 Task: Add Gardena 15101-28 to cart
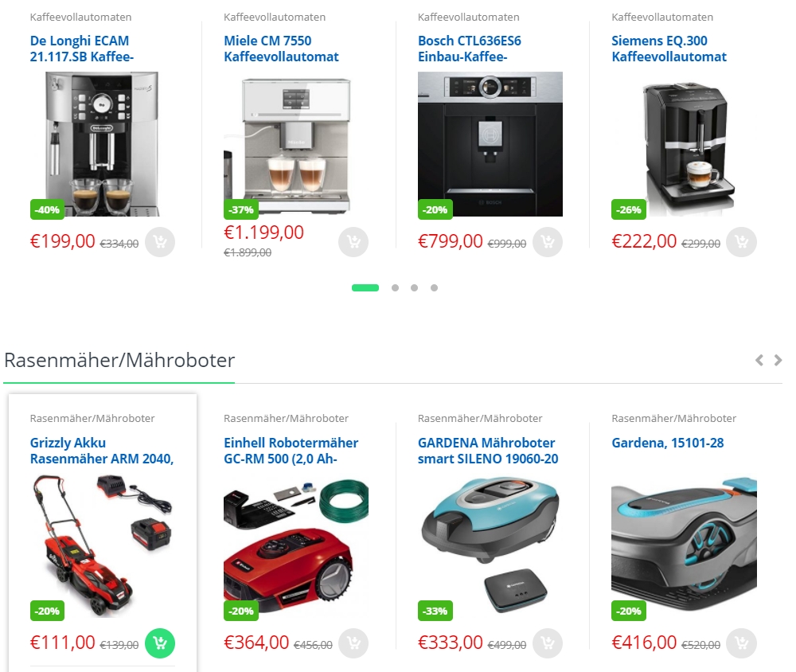741,643
